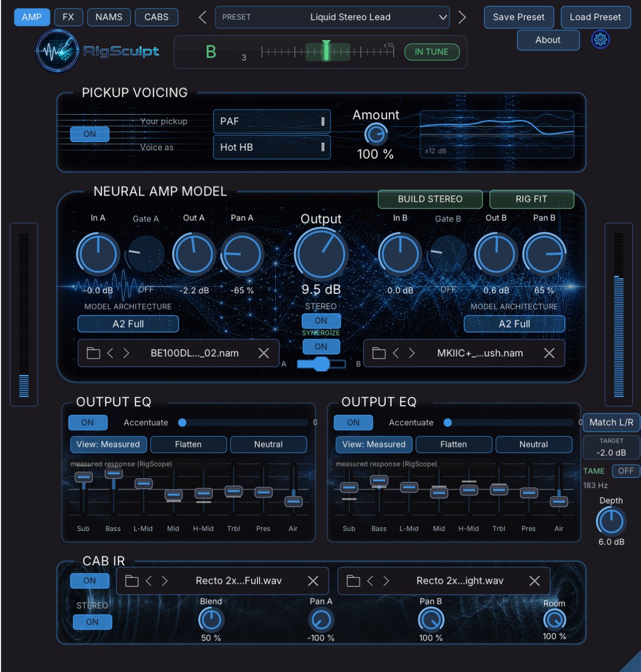Open folder for BE100DL amp model file
The height and width of the screenshot is (672, 641).
point(93,353)
